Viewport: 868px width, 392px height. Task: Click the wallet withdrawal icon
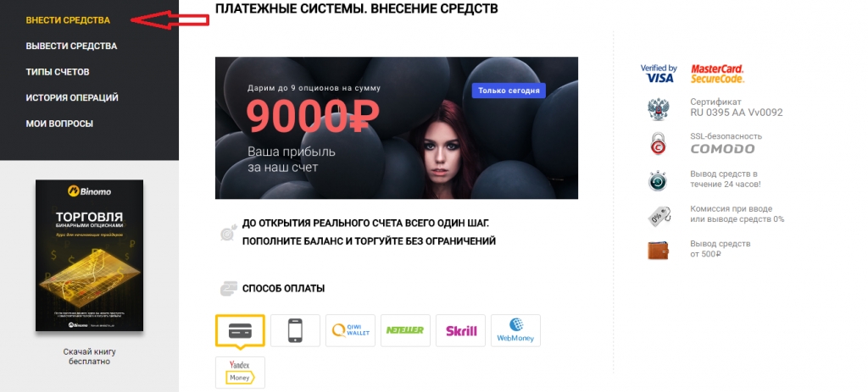(x=659, y=250)
